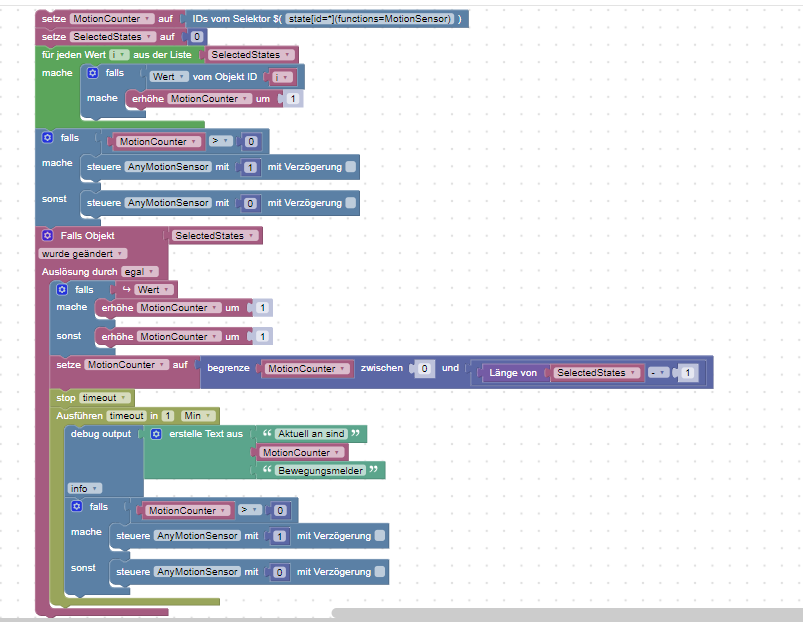Viewport: 803px width, 627px height.
Task: Open timeout dropdown in the stop block
Action: click(105, 398)
